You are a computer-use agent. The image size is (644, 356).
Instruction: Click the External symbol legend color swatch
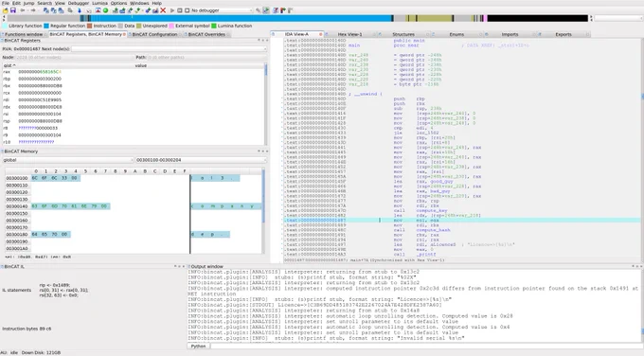pyautogui.click(x=171, y=26)
